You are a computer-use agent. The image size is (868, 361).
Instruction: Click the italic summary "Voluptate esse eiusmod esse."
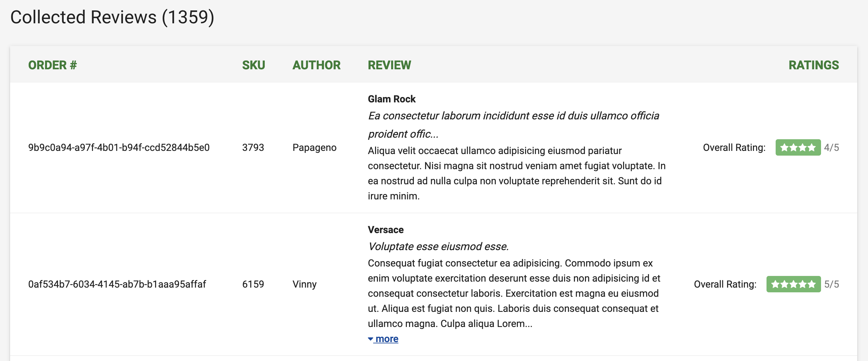pyautogui.click(x=438, y=247)
